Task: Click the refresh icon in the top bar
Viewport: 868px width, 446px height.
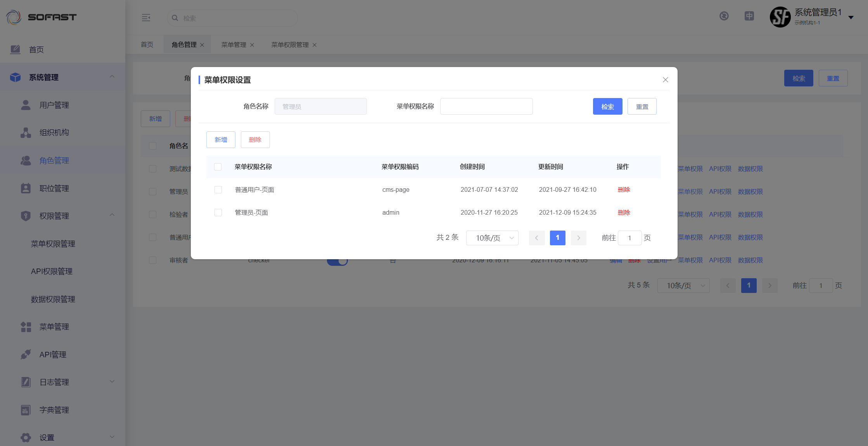Action: [724, 16]
